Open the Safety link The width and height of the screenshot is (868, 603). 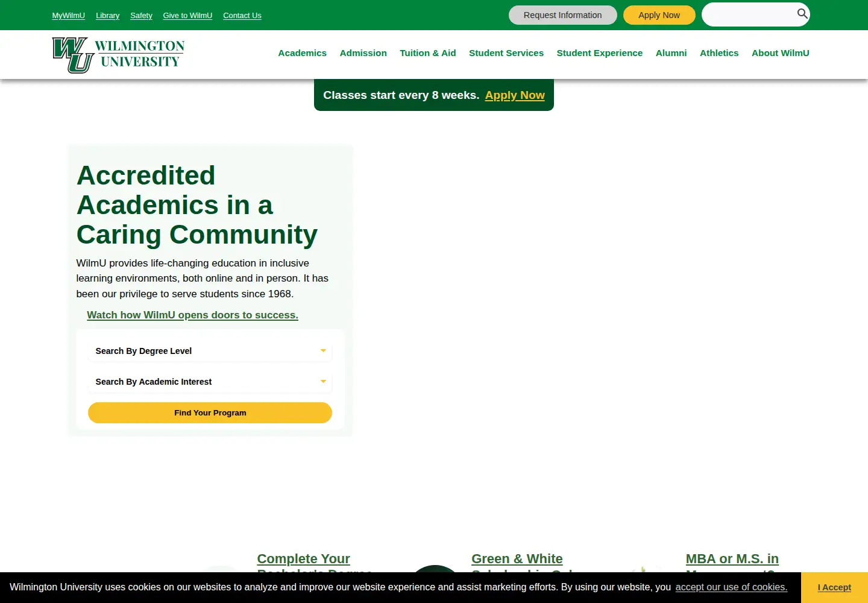click(x=141, y=16)
